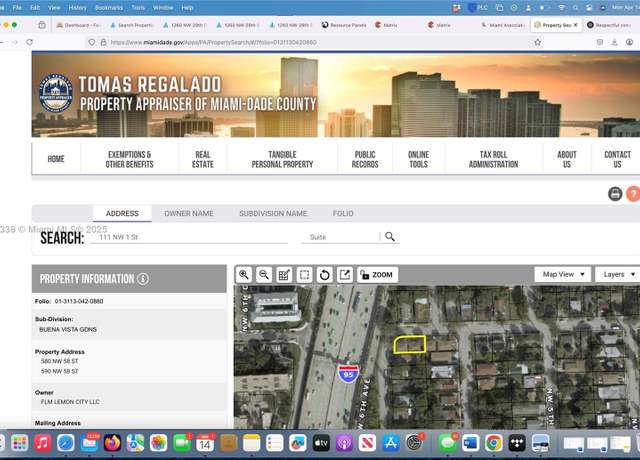Switch search to the FOLIO tab
Image resolution: width=640 pixels, height=460 pixels.
click(343, 213)
